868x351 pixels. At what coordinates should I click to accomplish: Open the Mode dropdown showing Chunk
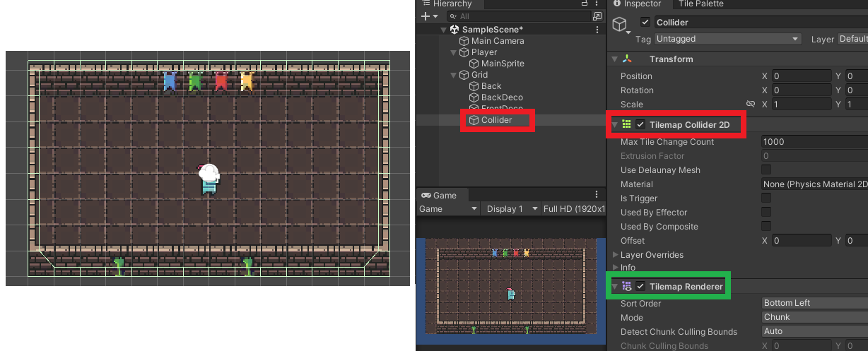[x=814, y=317]
